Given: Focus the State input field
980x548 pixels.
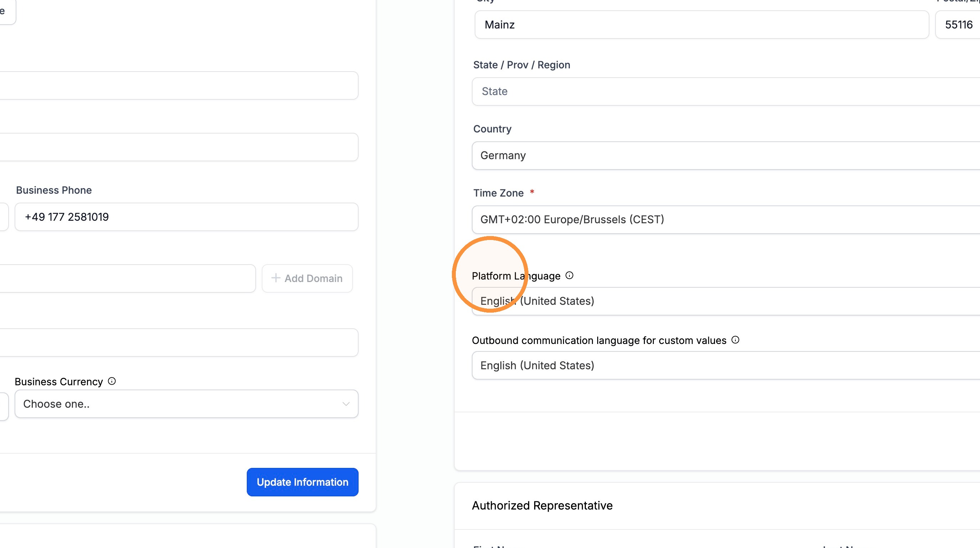Looking at the screenshot, I should (x=726, y=91).
